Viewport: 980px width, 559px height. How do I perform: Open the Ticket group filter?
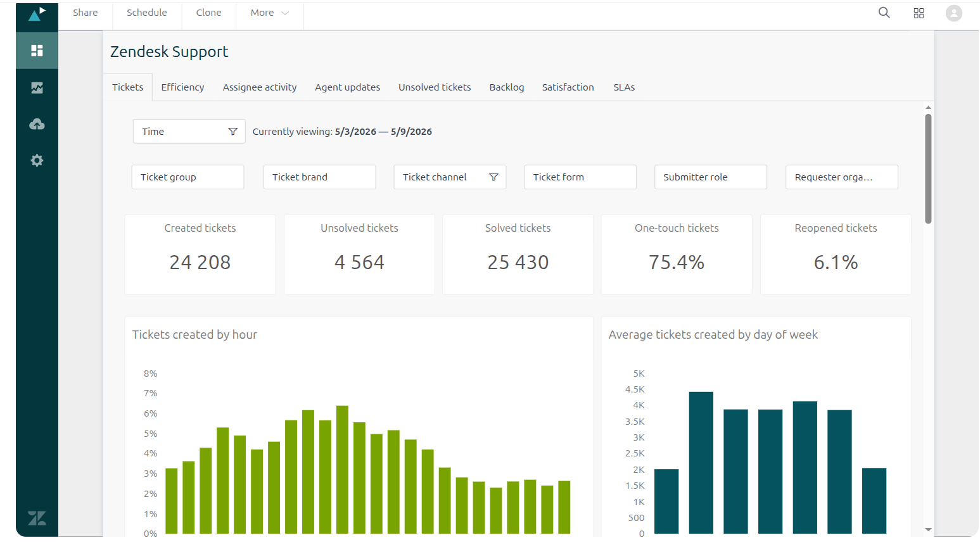(188, 177)
